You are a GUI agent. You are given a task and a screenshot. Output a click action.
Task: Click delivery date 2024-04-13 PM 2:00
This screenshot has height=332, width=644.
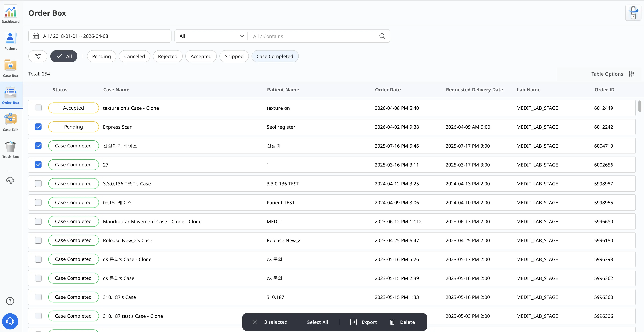pyautogui.click(x=467, y=184)
